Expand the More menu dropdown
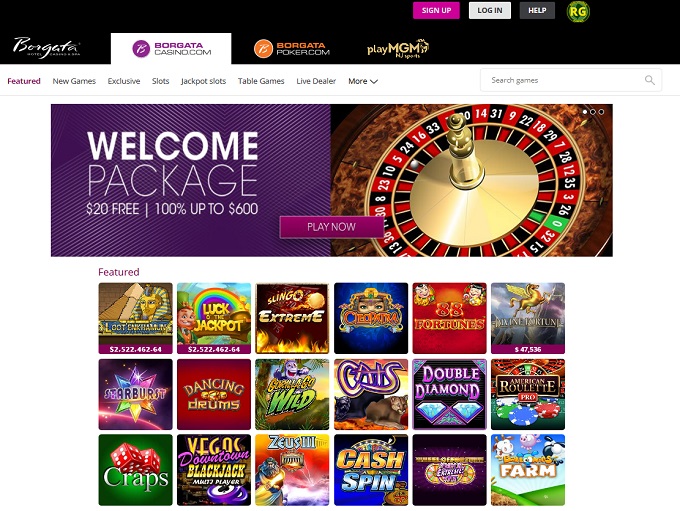680x511 pixels. coord(363,81)
